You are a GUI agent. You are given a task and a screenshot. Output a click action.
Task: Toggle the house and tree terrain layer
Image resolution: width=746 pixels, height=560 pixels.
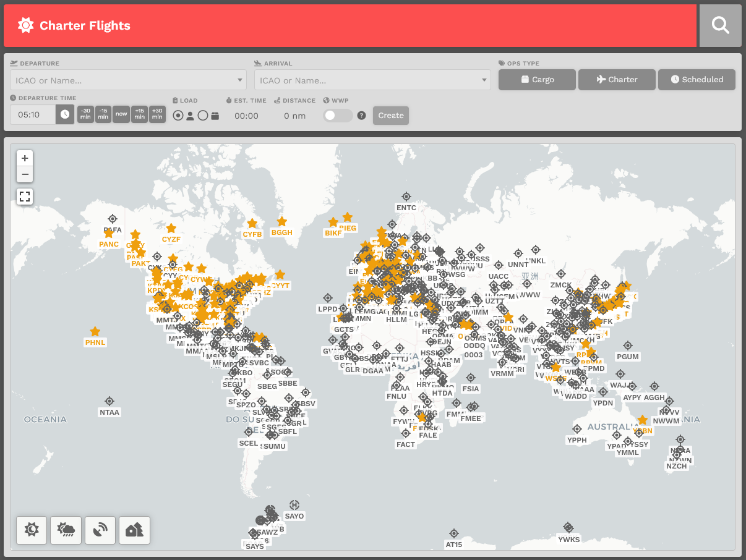coord(134,530)
